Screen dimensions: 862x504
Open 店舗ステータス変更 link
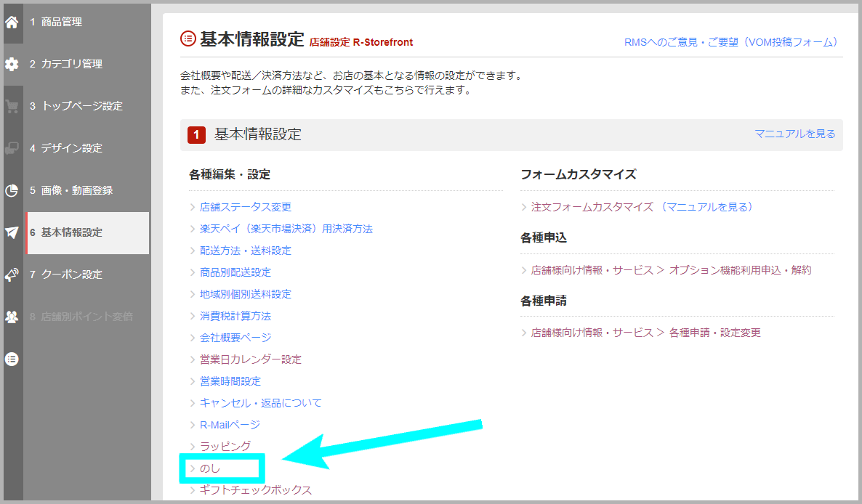[x=245, y=207]
